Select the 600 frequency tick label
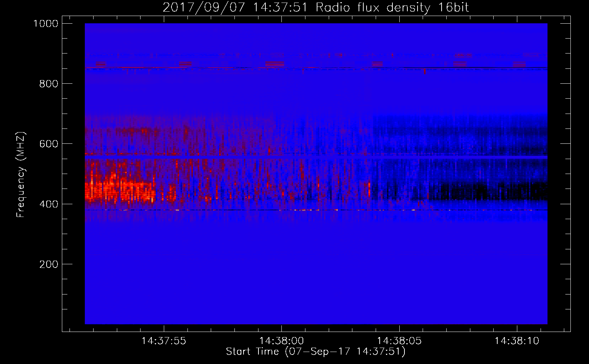589x364 pixels. point(48,144)
